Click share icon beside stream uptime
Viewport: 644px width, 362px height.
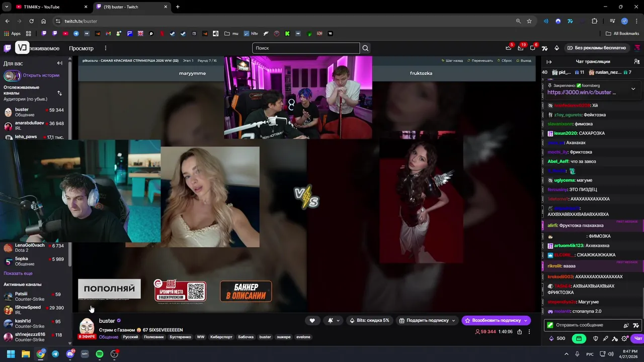520,332
